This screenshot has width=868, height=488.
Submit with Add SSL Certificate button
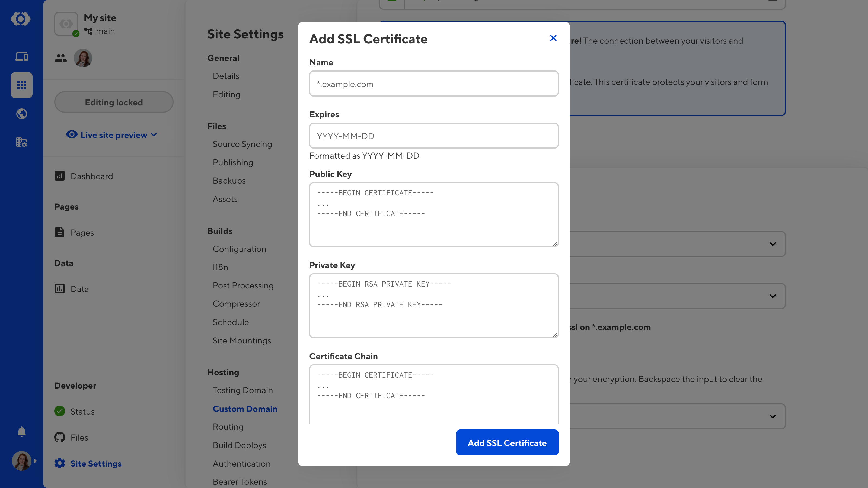click(507, 442)
